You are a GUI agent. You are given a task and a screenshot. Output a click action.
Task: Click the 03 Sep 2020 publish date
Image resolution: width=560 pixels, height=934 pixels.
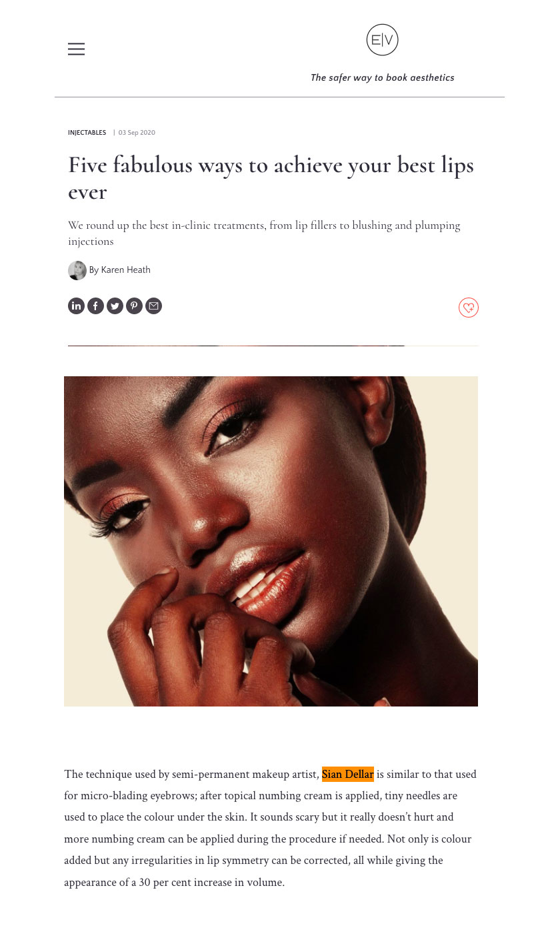pyautogui.click(x=137, y=133)
